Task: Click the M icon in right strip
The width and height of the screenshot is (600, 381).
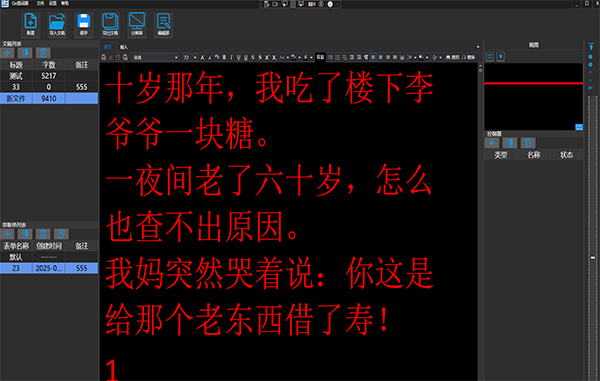Action: tap(590, 88)
